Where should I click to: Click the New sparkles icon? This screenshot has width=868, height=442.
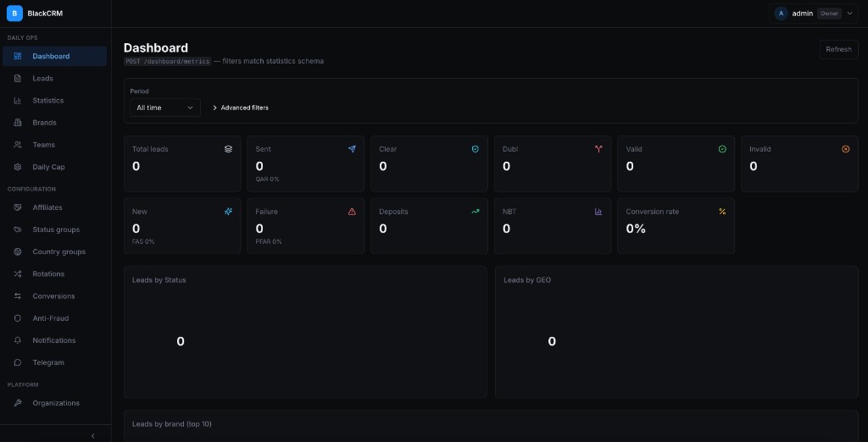(x=228, y=212)
